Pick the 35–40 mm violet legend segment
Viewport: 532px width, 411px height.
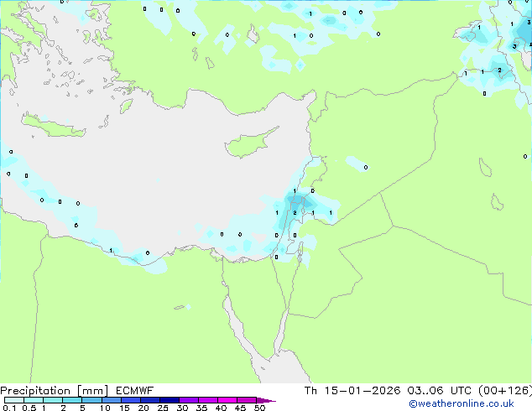[x=207, y=400]
